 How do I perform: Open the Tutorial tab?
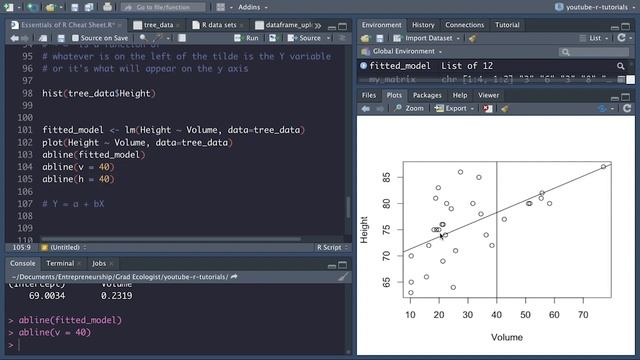(x=507, y=25)
